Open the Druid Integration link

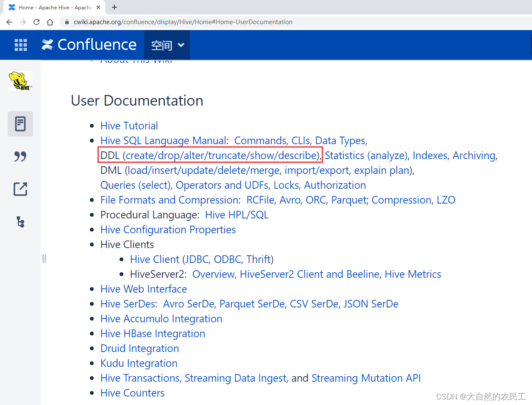139,349
